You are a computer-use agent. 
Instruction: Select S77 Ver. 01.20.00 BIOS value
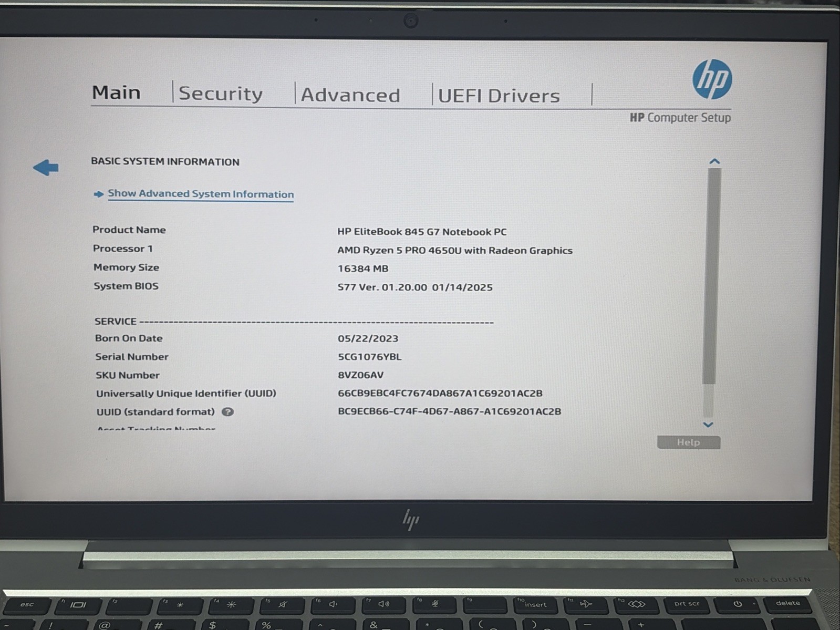[415, 287]
